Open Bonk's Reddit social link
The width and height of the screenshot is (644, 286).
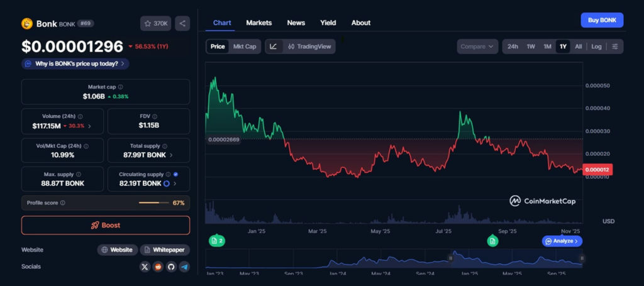(158, 267)
